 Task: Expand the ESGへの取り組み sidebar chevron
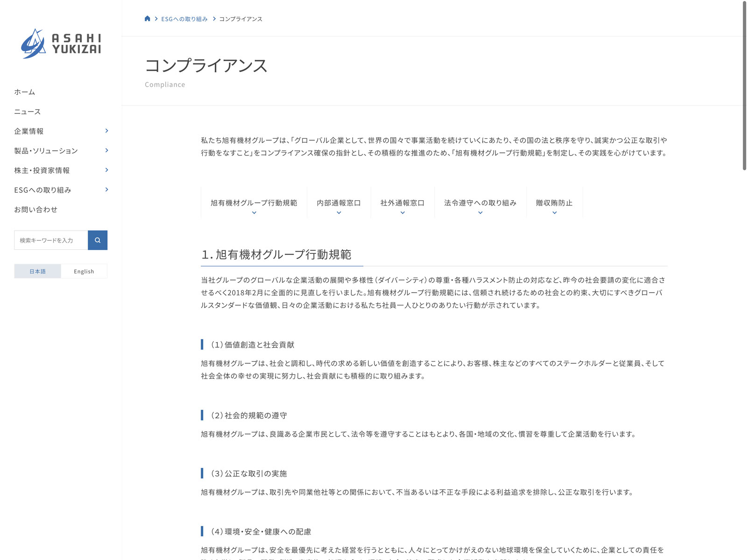106,190
